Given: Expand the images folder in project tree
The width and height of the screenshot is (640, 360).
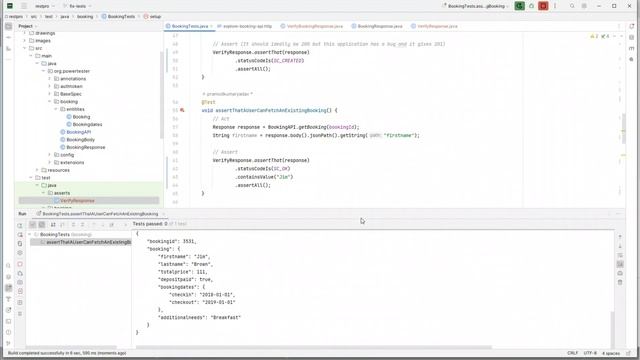Looking at the screenshot, I should coord(25,41).
